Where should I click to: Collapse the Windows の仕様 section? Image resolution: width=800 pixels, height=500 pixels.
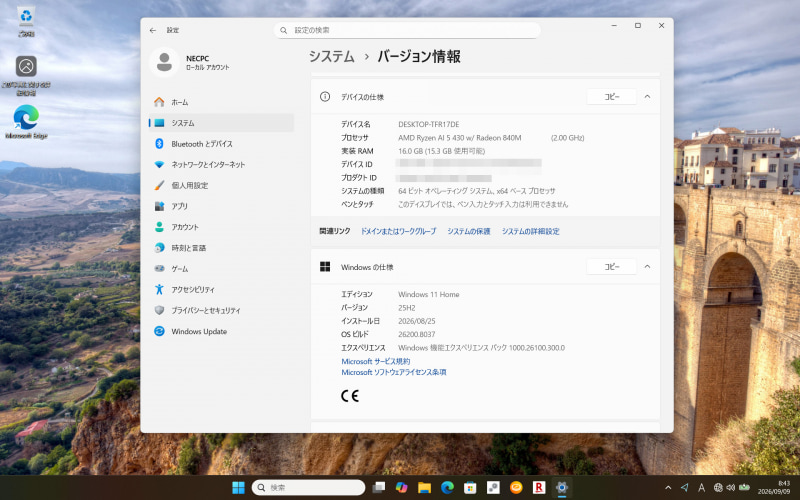pyautogui.click(x=647, y=267)
